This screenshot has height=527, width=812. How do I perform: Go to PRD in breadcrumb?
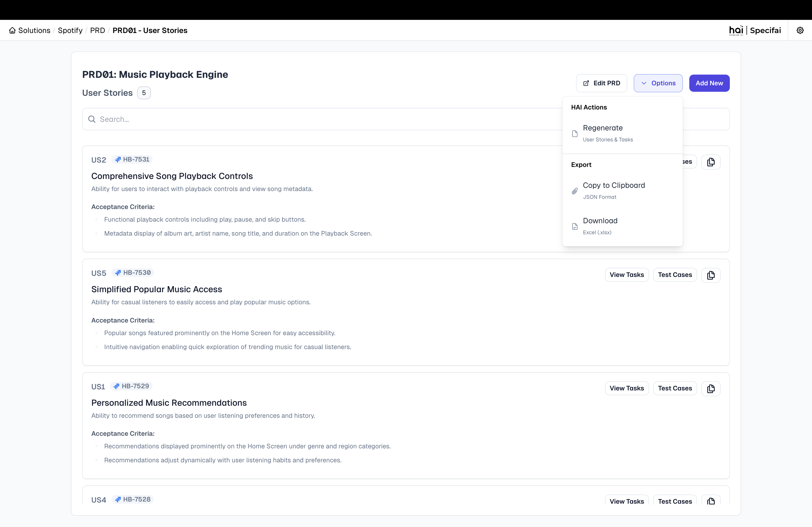97,30
